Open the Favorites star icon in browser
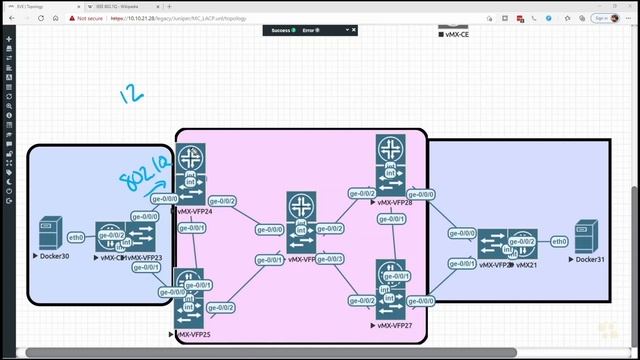 click(x=567, y=18)
